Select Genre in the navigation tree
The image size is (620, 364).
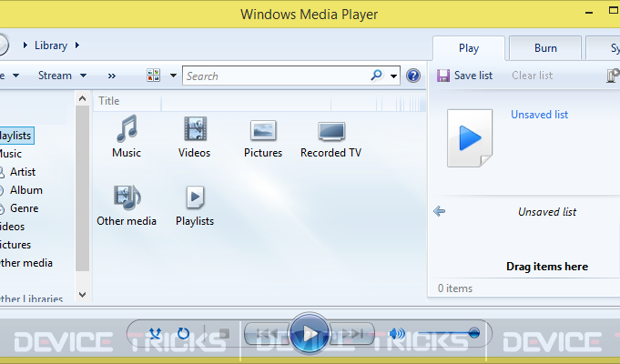pyautogui.click(x=24, y=208)
